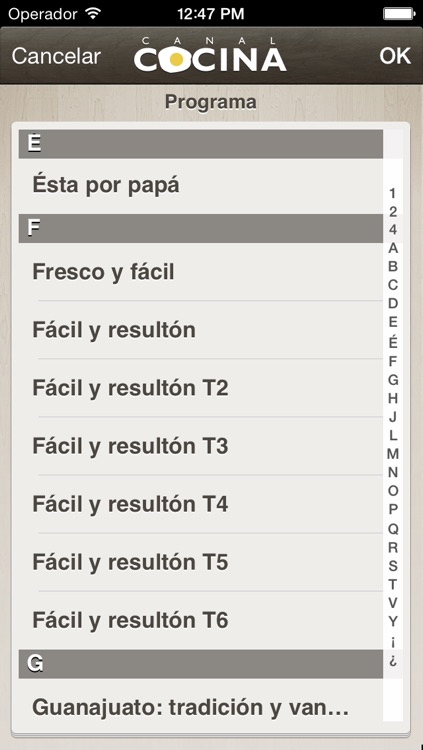
Task: Pick Fácil y resultón T6
Action: [x=200, y=620]
